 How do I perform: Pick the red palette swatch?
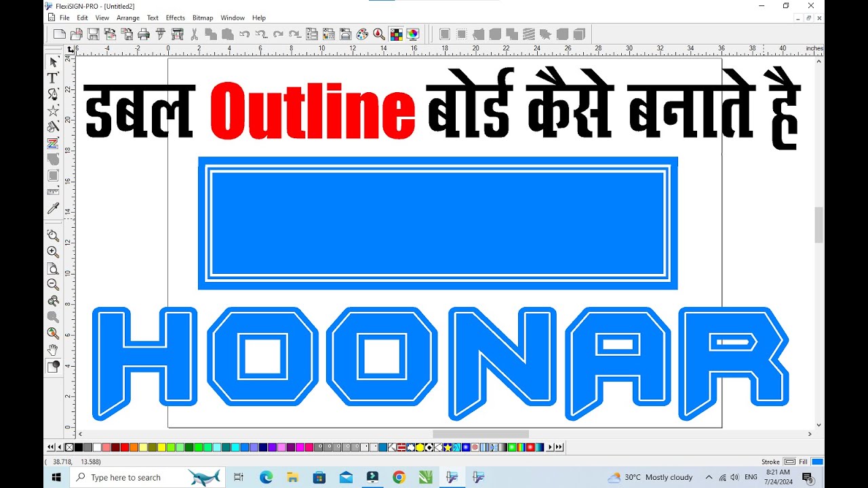pyautogui.click(x=125, y=447)
